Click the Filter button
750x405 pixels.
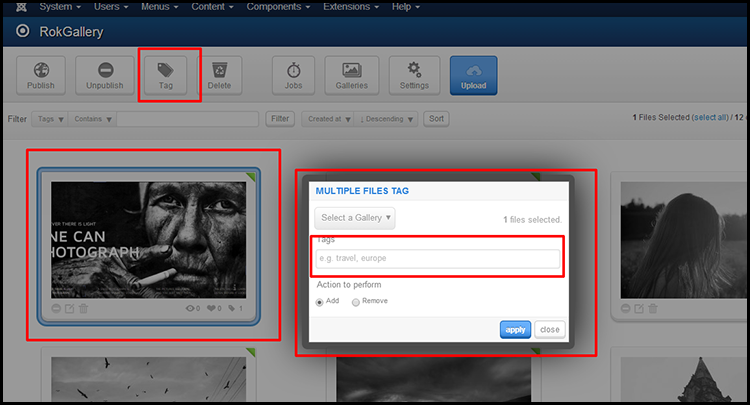tap(280, 119)
